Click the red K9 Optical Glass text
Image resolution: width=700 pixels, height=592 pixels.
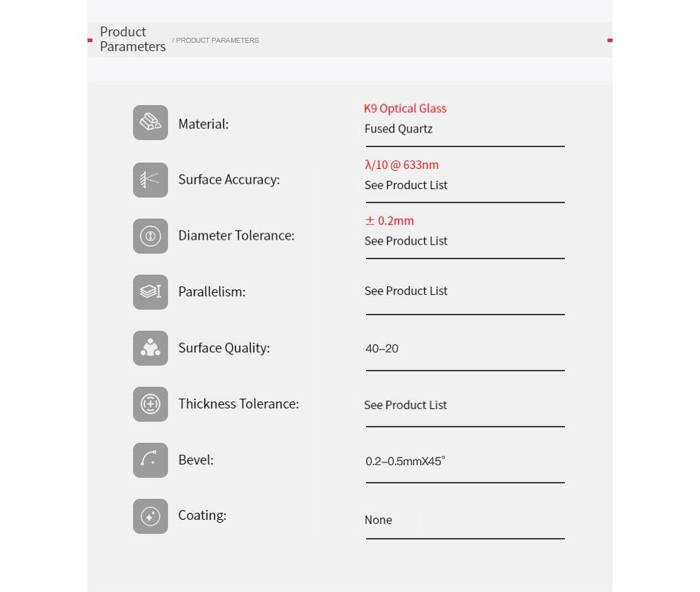405,109
